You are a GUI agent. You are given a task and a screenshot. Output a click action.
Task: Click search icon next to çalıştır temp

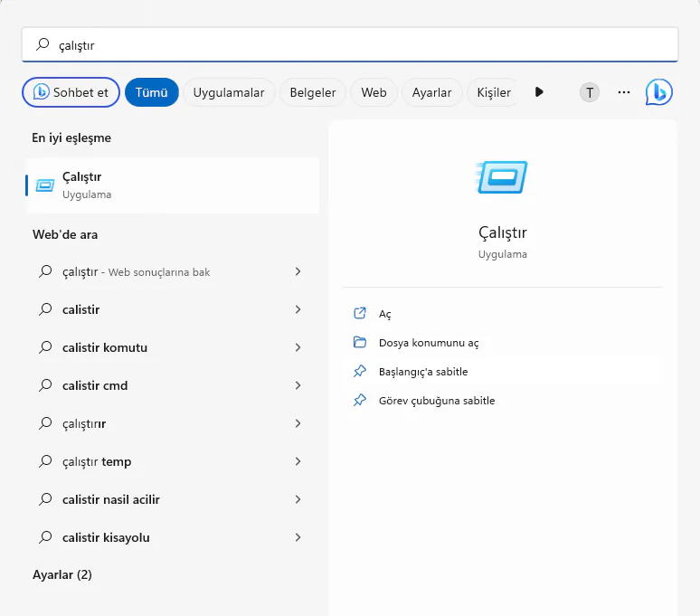point(45,460)
